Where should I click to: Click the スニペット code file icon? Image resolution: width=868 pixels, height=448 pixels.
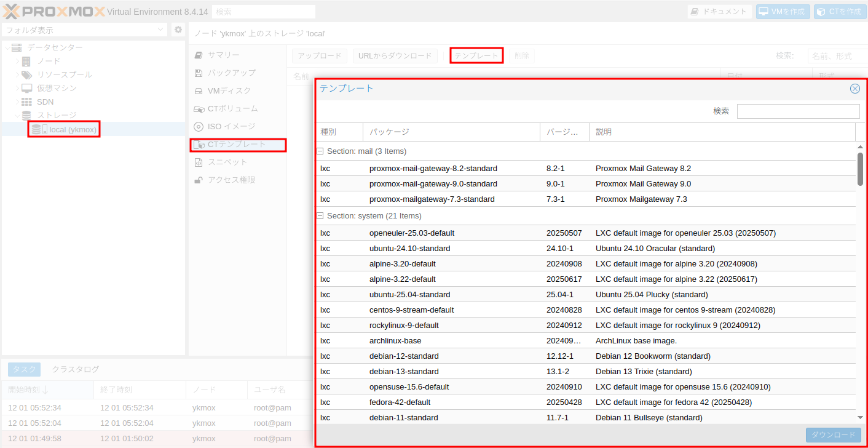(x=198, y=162)
